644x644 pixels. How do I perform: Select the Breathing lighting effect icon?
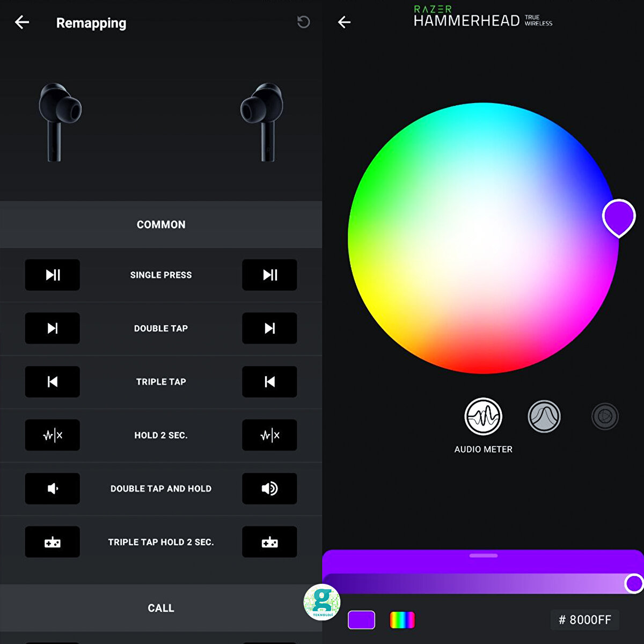pyautogui.click(x=544, y=416)
